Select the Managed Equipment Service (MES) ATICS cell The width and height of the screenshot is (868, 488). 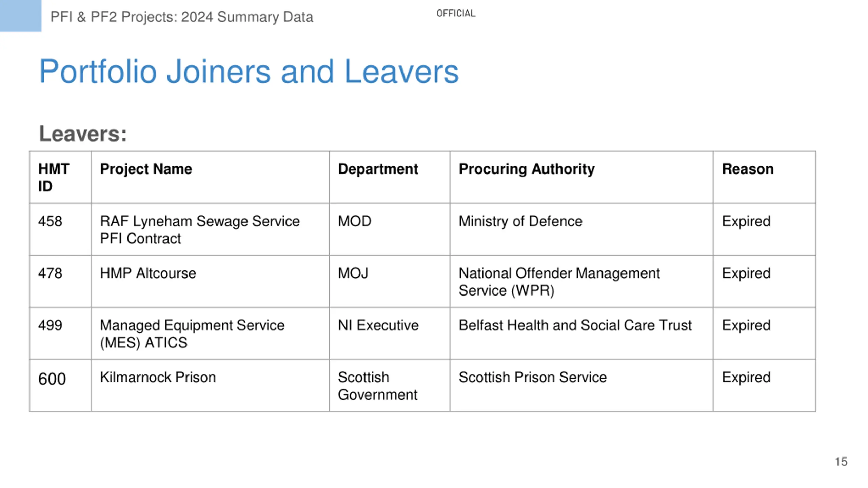(210, 333)
